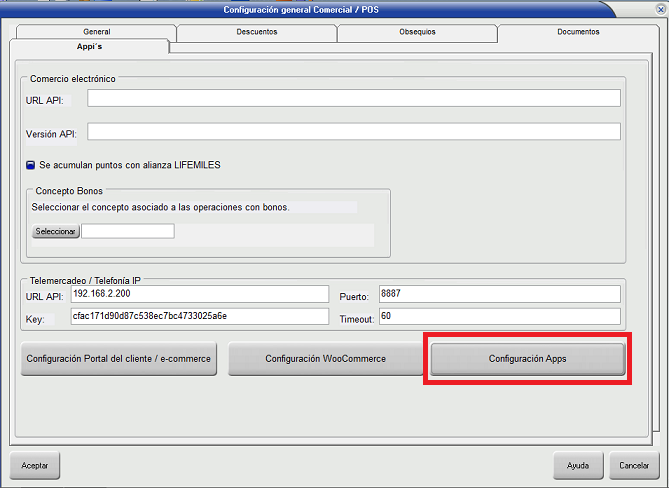
Task: Click the Appi's tab
Action: (90, 46)
